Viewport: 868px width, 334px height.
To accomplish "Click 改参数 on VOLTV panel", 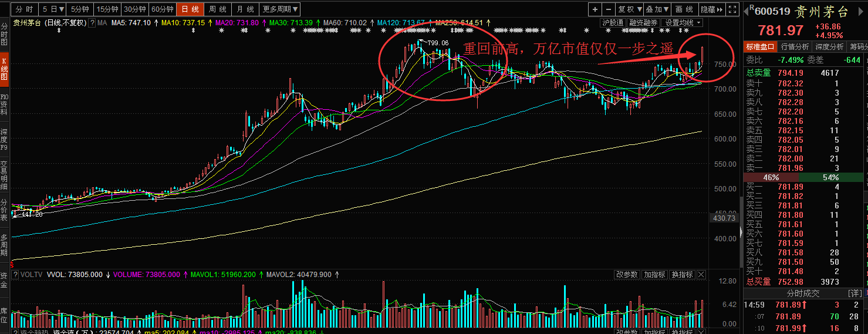I will point(626,275).
